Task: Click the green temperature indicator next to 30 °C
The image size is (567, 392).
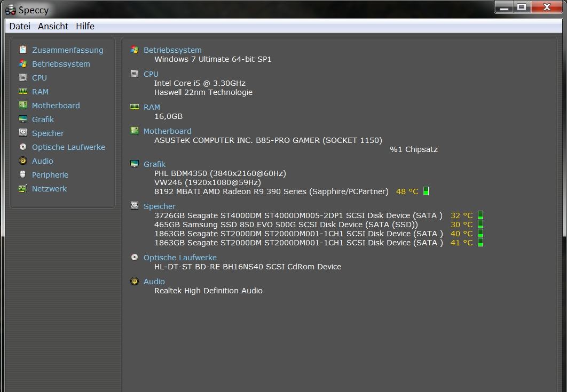Action: point(480,225)
